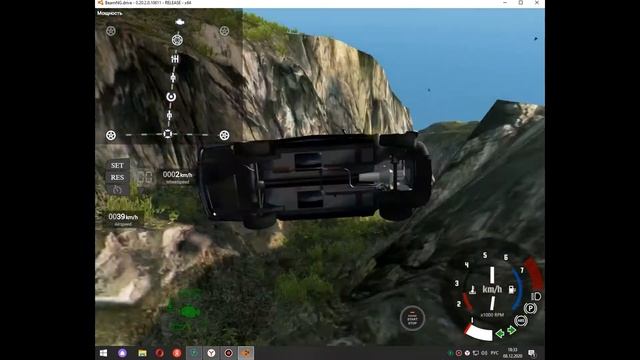Open File Explorer from the taskbar
640x360 pixels.
142,353
